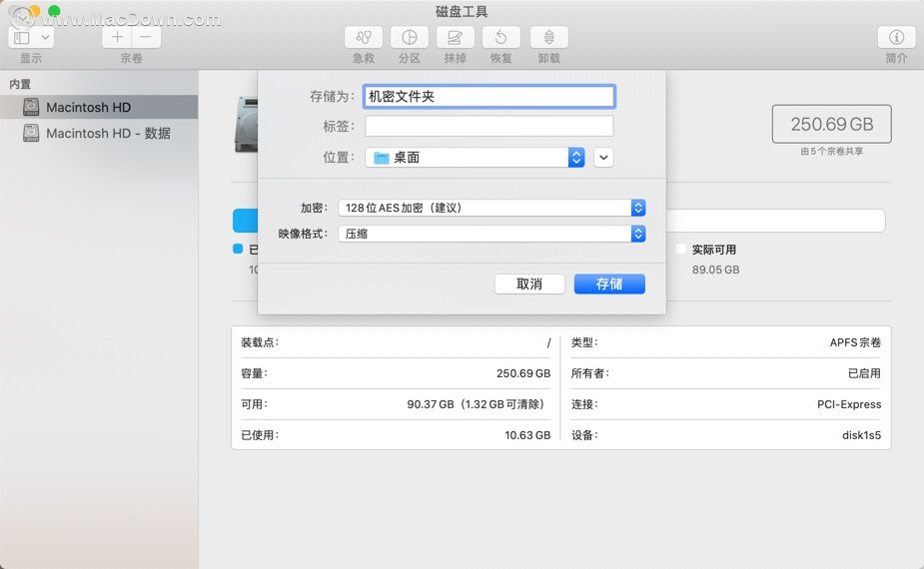Click the 由5个宗卷共享 caption text
Viewport: 924px width, 569px height.
tap(831, 152)
